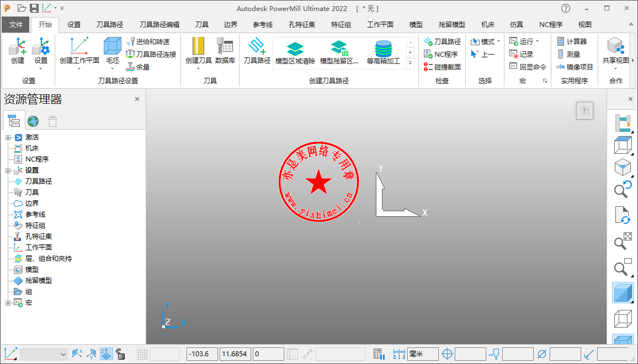Click the 镜像项目 utility
The height and width of the screenshot is (364, 638).
click(x=575, y=67)
